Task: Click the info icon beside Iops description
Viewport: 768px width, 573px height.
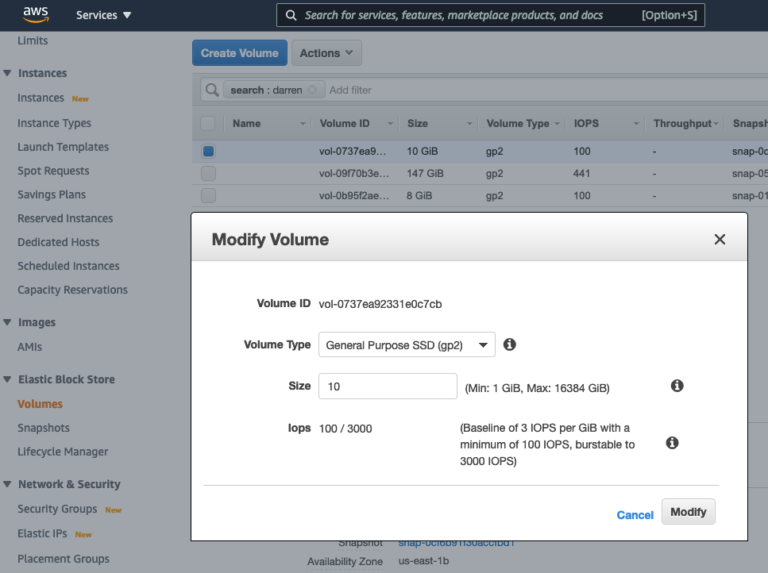Action: pyautogui.click(x=672, y=442)
